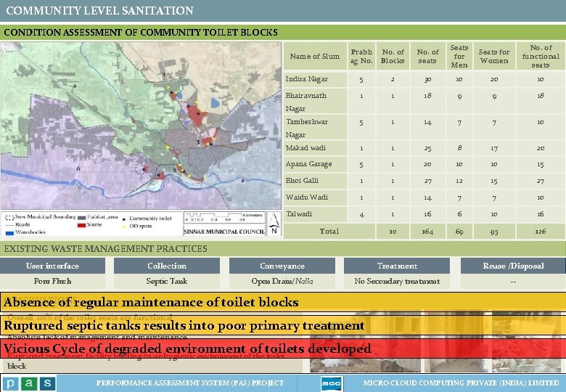Click 'Ruptured septic tanks' orange banner

pos(283,326)
